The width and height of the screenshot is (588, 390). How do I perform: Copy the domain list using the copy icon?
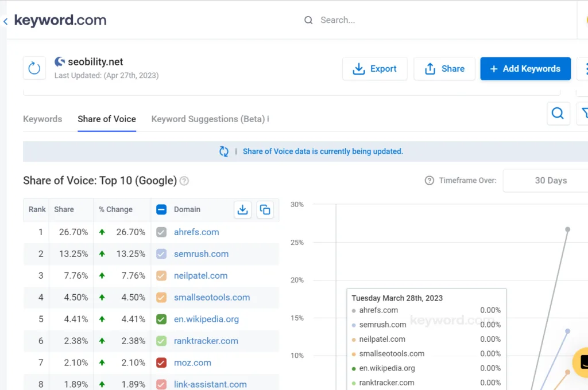tap(265, 209)
